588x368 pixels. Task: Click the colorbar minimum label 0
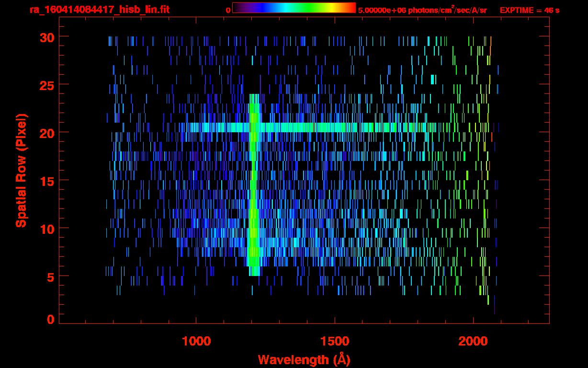228,10
